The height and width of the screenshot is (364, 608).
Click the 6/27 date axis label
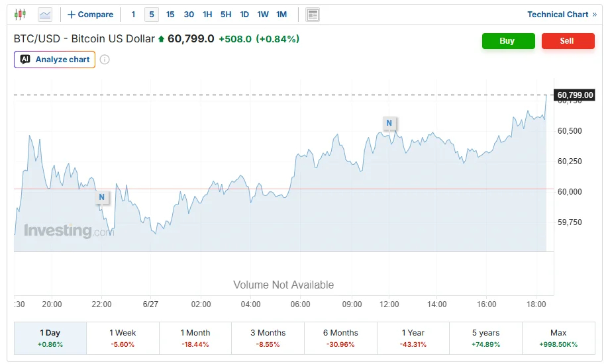click(x=150, y=304)
